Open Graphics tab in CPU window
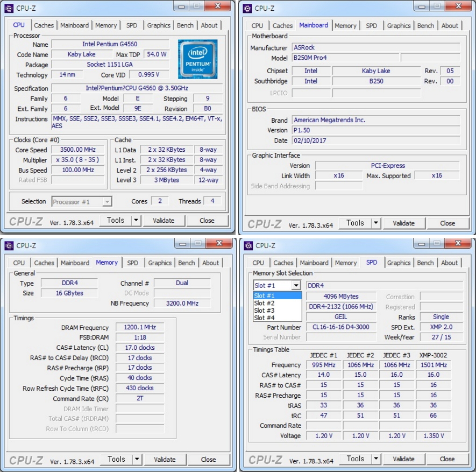This screenshot has width=476, height=472. coord(159,25)
